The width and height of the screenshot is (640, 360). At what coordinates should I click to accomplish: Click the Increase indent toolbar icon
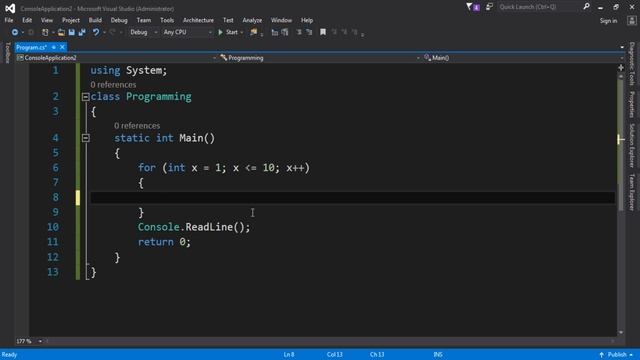pyautogui.click(x=309, y=32)
